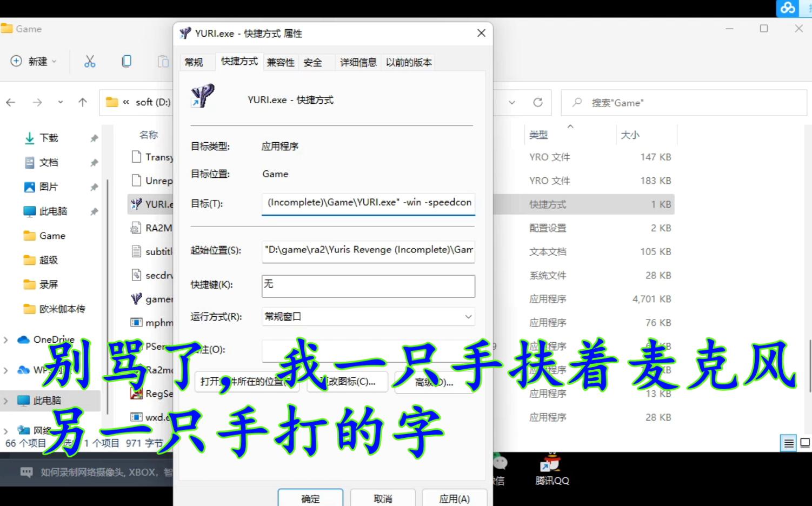This screenshot has height=506, width=812.
Task: Click the 确定 button
Action: pos(310,498)
